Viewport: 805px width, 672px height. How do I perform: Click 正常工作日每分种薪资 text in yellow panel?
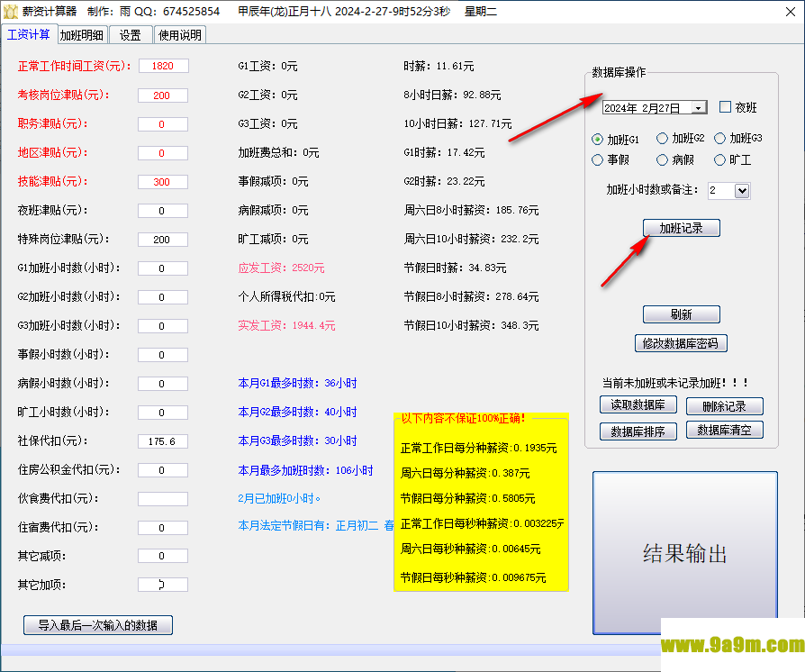coord(478,448)
